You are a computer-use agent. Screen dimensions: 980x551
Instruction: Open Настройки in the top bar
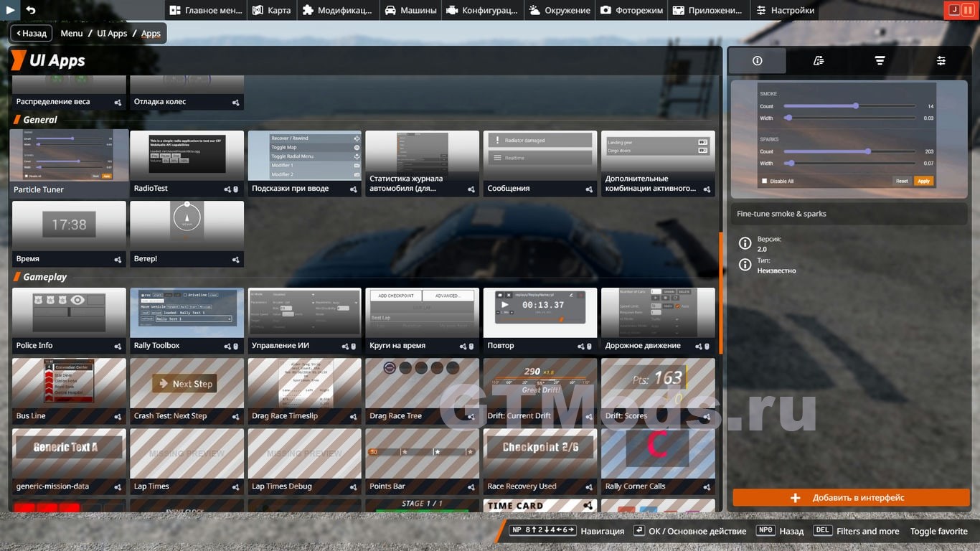[x=785, y=10]
